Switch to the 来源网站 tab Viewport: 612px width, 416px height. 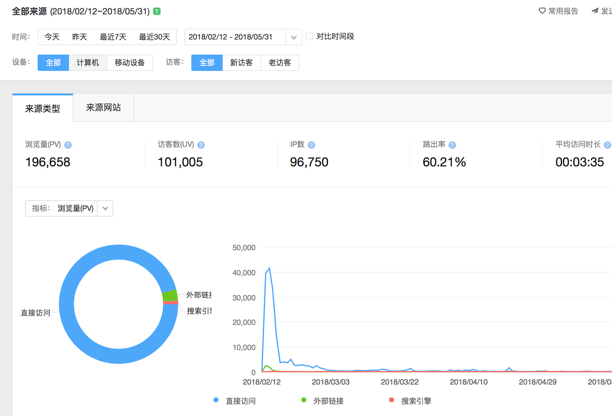pos(103,108)
